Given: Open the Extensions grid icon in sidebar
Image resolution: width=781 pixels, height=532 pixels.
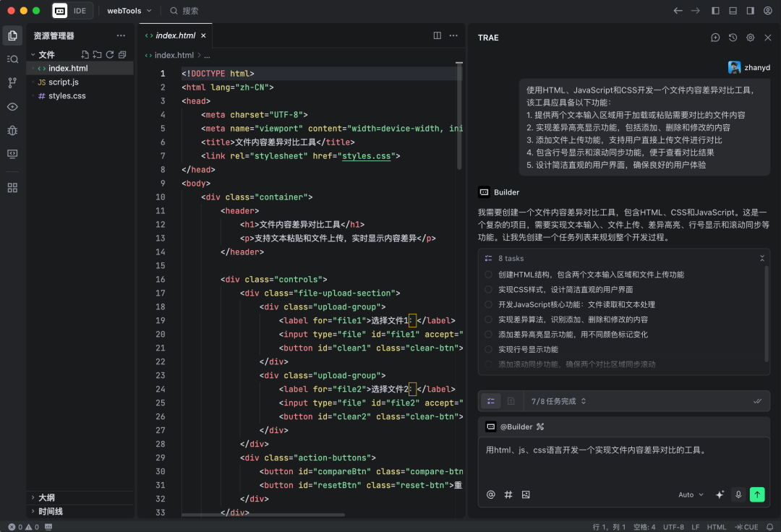Looking at the screenshot, I should (x=12, y=188).
